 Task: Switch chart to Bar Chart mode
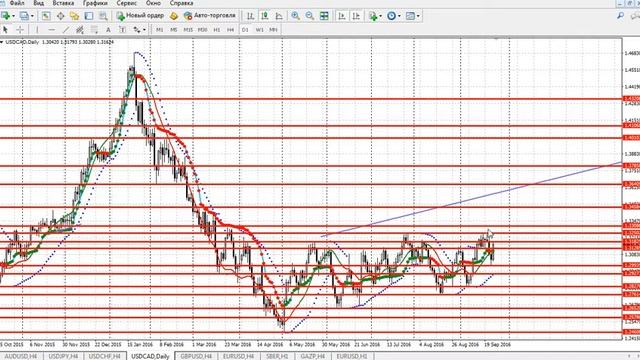pos(250,16)
